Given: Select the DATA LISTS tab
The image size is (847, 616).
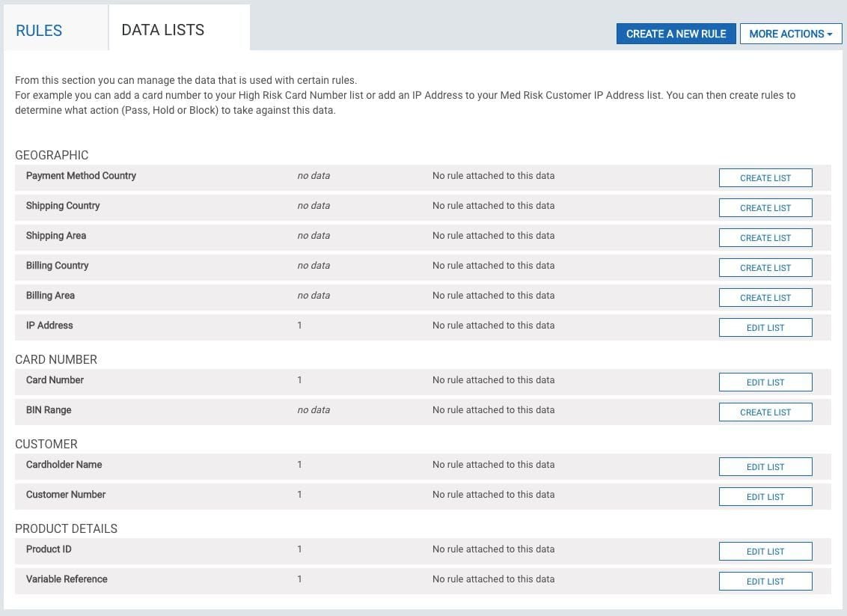Looking at the screenshot, I should (163, 30).
